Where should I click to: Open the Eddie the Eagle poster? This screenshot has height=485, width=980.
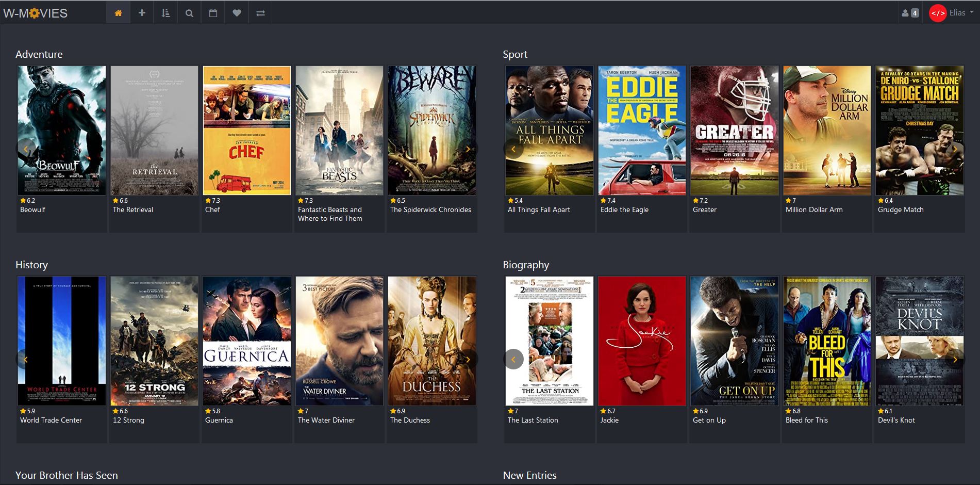[642, 131]
